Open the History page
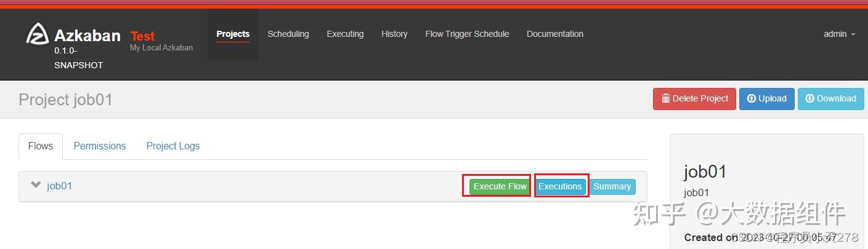 pos(394,34)
